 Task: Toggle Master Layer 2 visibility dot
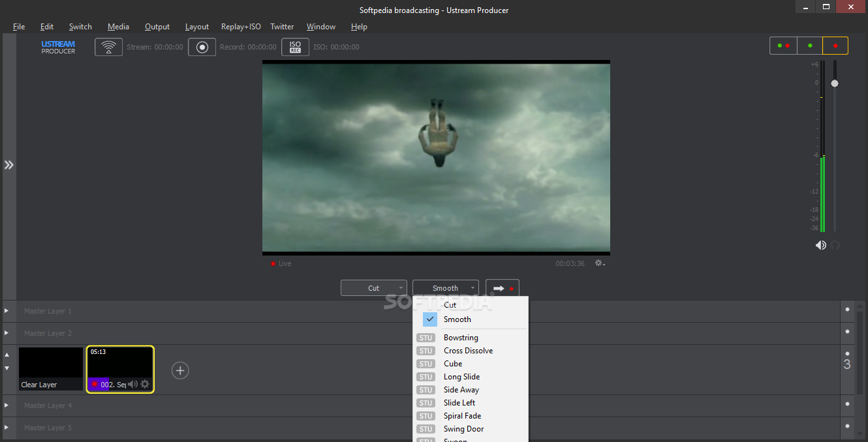point(847,332)
